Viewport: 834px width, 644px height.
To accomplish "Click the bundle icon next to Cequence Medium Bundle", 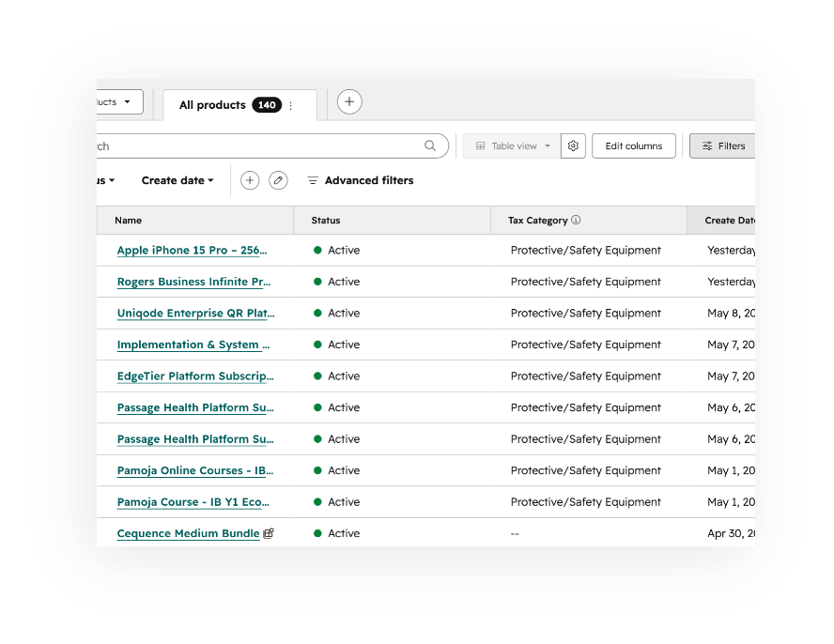I will point(269,533).
